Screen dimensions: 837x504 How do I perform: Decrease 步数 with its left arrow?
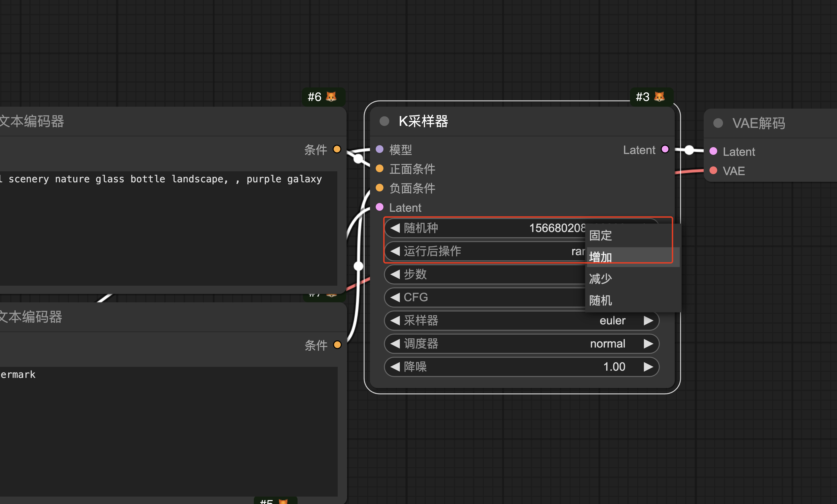[x=395, y=274]
